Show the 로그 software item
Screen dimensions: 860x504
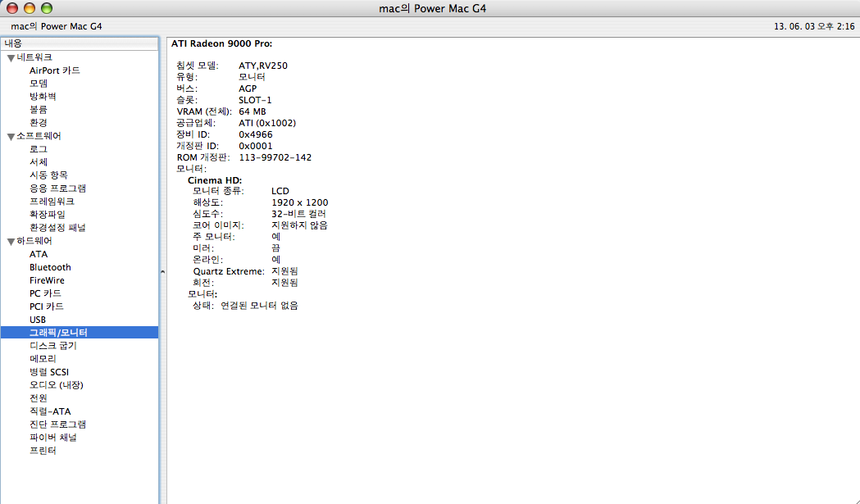[39, 149]
